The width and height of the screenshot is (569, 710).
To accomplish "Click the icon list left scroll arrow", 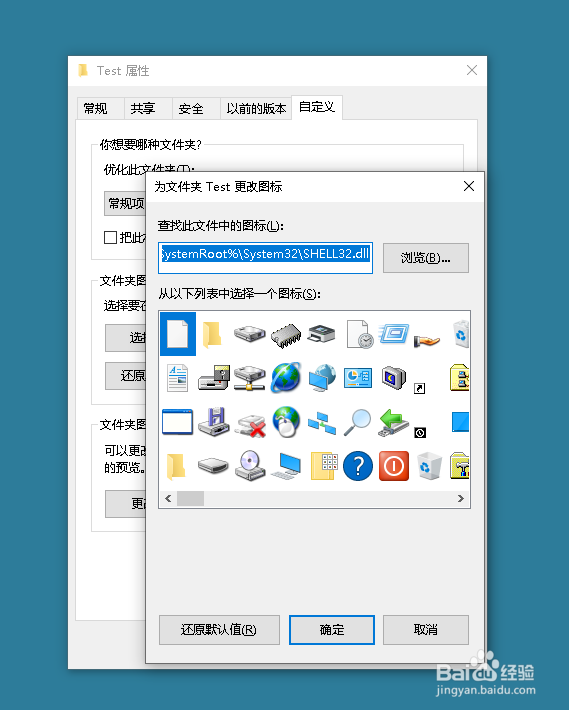I will (x=168, y=499).
